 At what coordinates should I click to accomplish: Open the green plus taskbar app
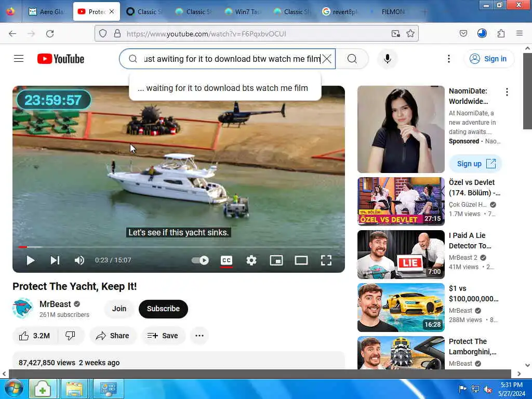click(x=43, y=389)
